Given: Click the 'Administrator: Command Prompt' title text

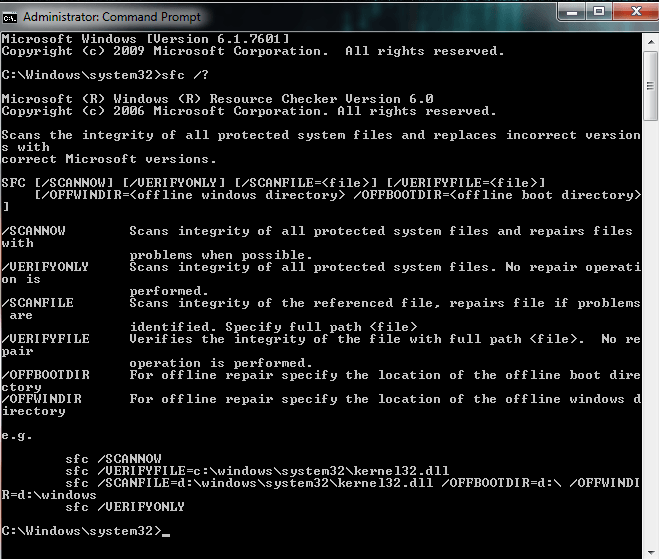Looking at the screenshot, I should click(x=112, y=17).
